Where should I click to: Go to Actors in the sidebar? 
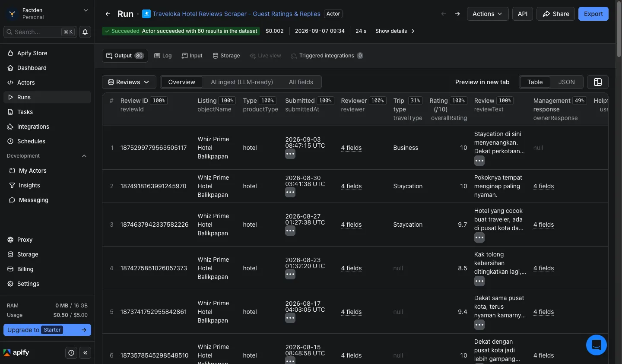[47, 82]
